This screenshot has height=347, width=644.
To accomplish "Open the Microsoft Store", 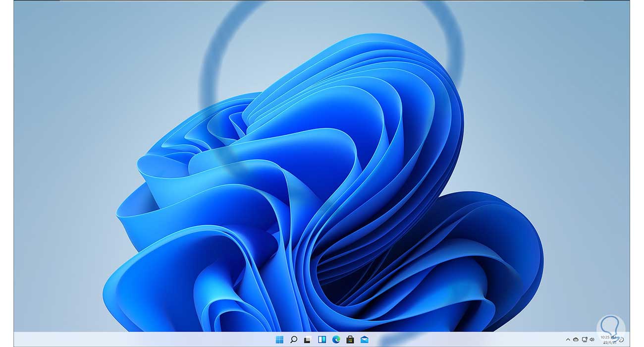I will [350, 340].
